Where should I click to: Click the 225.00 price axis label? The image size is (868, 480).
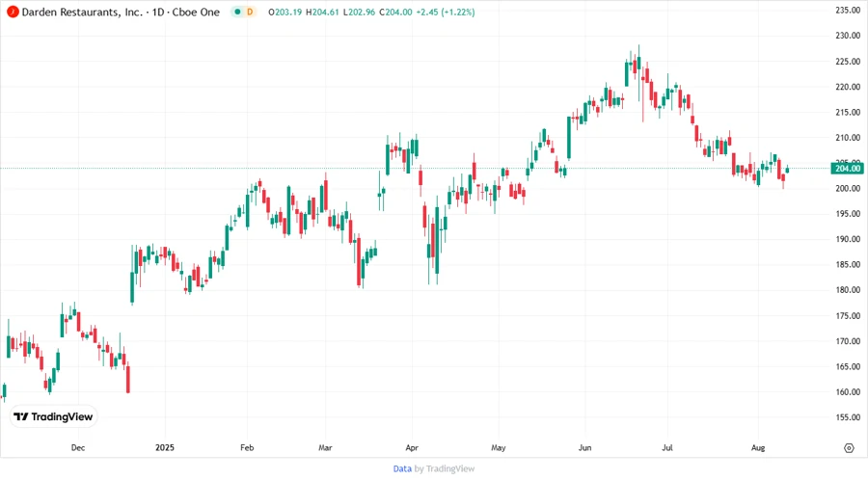pyautogui.click(x=848, y=61)
